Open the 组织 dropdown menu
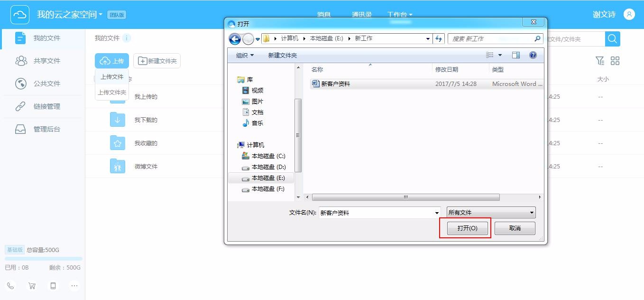The image size is (644, 300). (245, 55)
